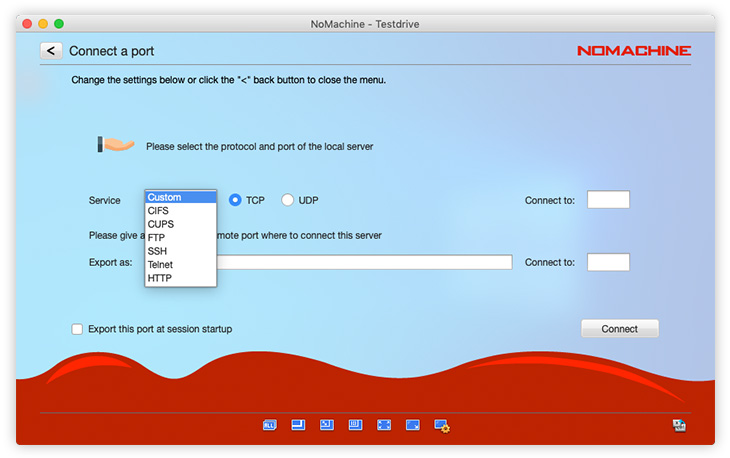Choose the HTTP service option
730x458 pixels.
pyautogui.click(x=160, y=278)
